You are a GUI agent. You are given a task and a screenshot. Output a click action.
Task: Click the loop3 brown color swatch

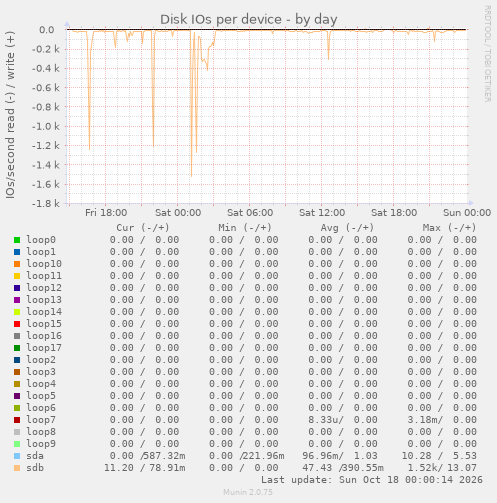[17, 372]
